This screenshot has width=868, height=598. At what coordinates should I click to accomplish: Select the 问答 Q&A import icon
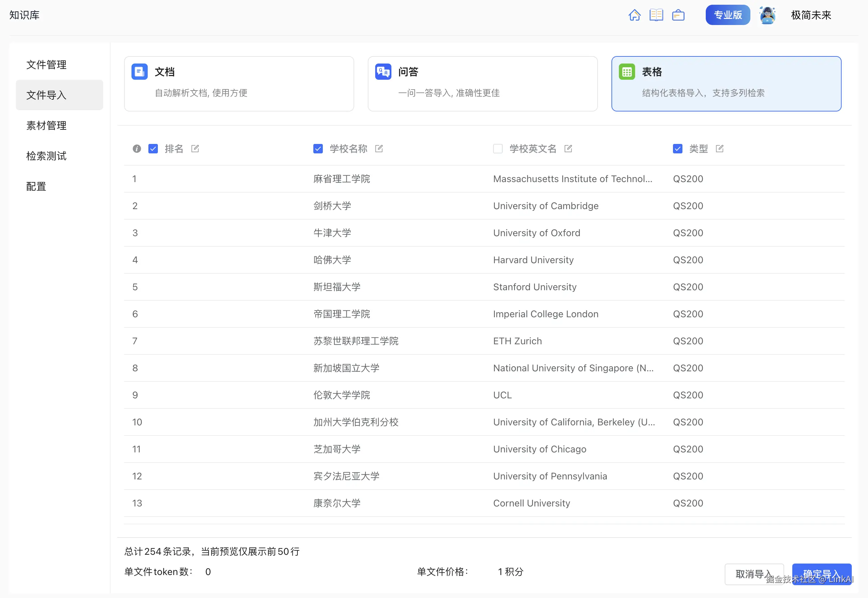coord(383,71)
